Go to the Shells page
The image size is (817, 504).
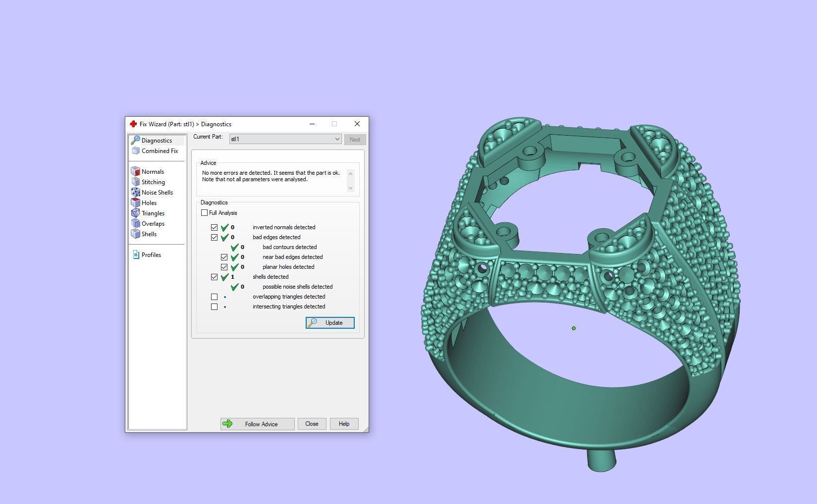point(149,234)
